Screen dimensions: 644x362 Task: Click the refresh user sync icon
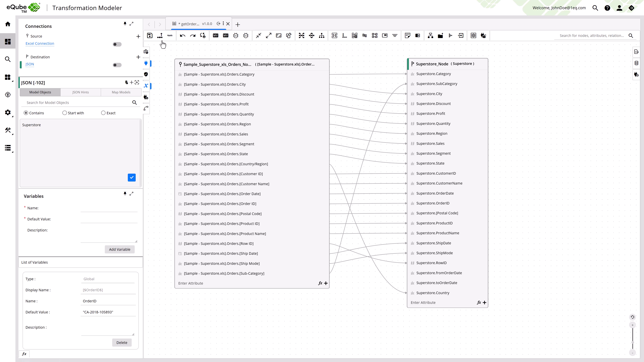[x=202, y=36]
